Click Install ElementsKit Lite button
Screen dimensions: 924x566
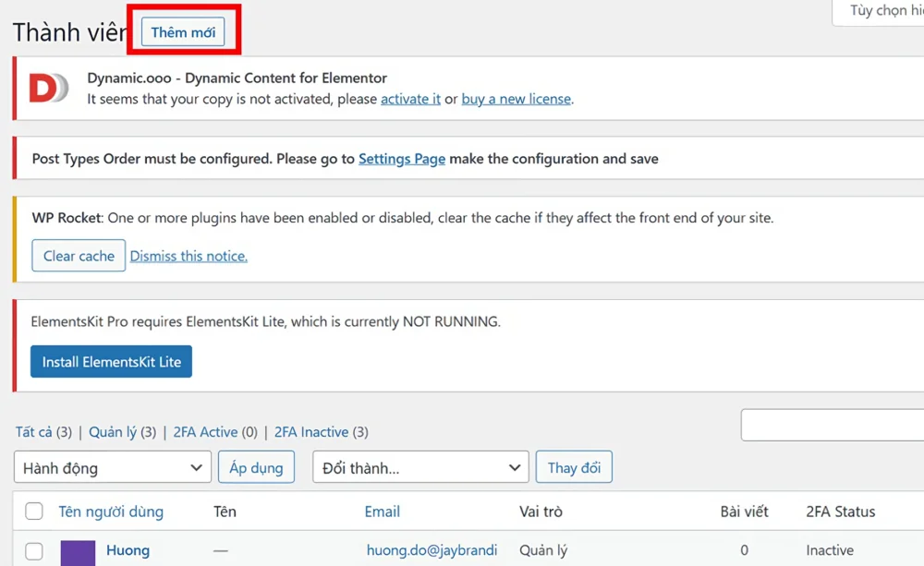click(112, 362)
